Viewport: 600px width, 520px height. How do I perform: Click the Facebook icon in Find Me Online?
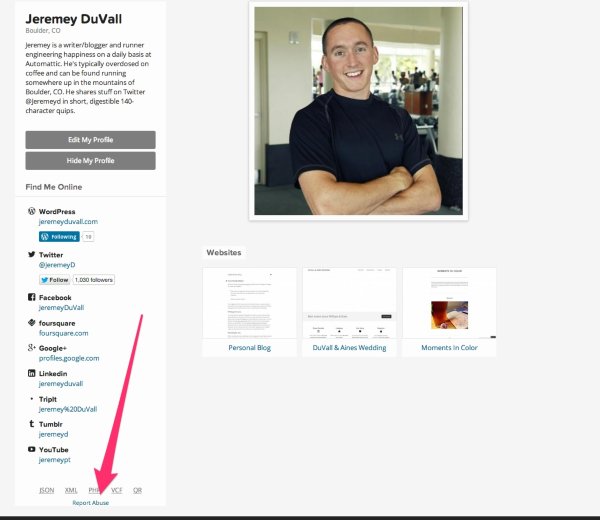tap(32, 298)
